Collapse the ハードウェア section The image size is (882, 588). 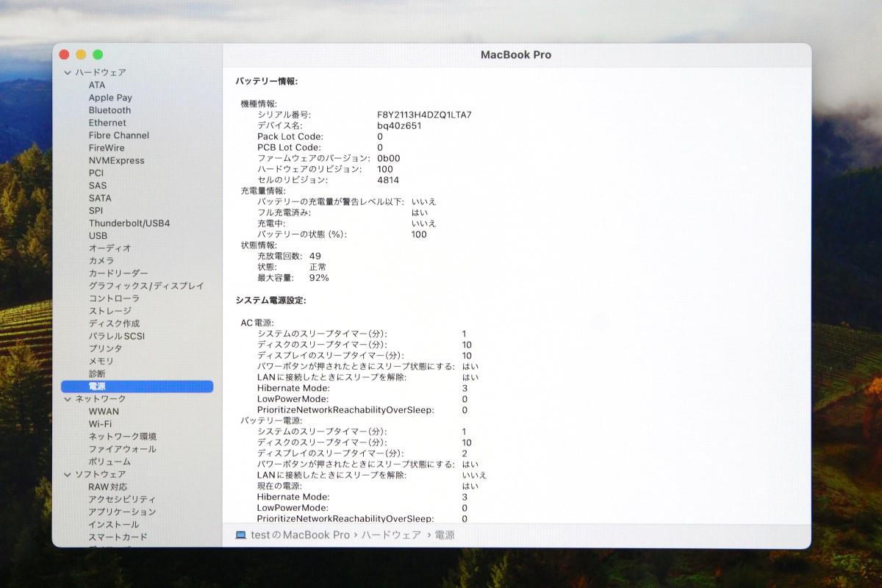(68, 72)
